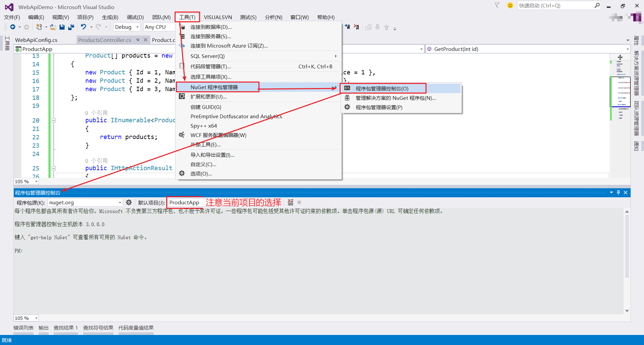
Task: Expand the New Project dropdown arrow
Action: (46, 27)
